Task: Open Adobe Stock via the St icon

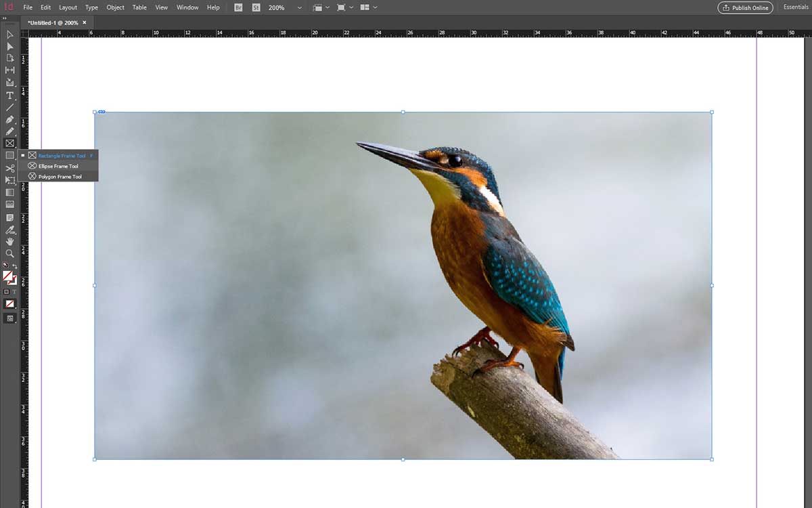Action: click(256, 7)
